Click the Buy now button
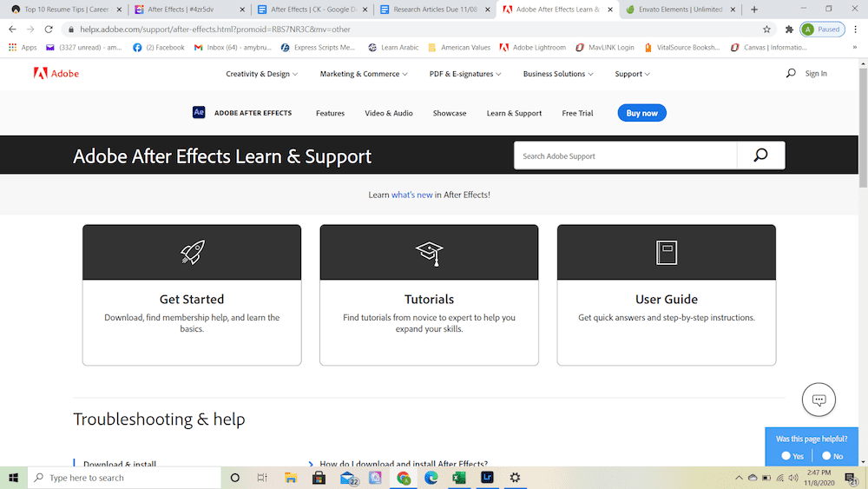The height and width of the screenshot is (489, 868). 641,113
